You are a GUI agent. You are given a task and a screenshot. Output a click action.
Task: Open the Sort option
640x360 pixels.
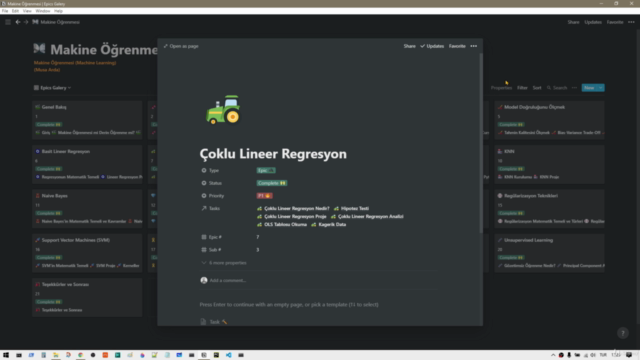click(537, 88)
